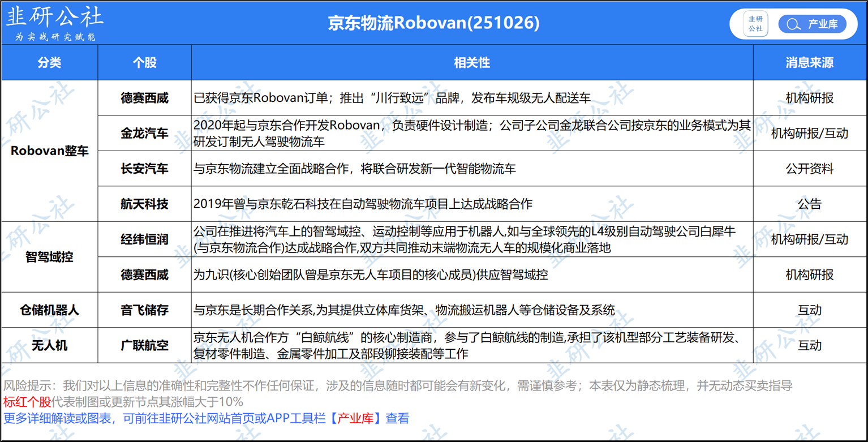Choose the 航天科技 stock name

coord(144,204)
